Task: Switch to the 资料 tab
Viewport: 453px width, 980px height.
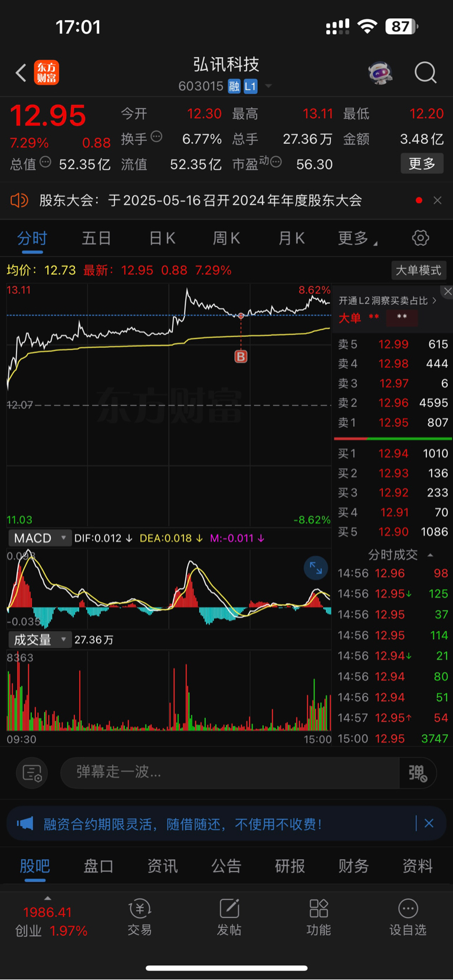Action: coord(418,866)
